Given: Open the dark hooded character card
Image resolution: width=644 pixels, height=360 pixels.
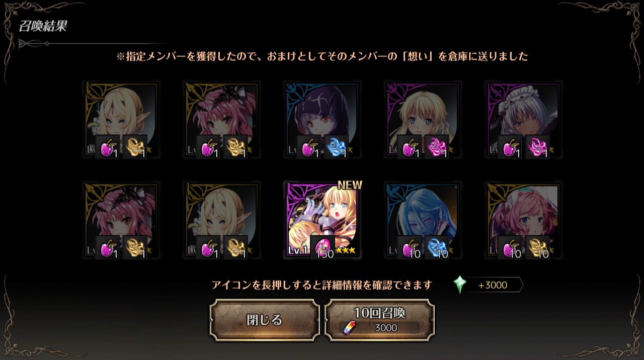Looking at the screenshot, I should [323, 120].
